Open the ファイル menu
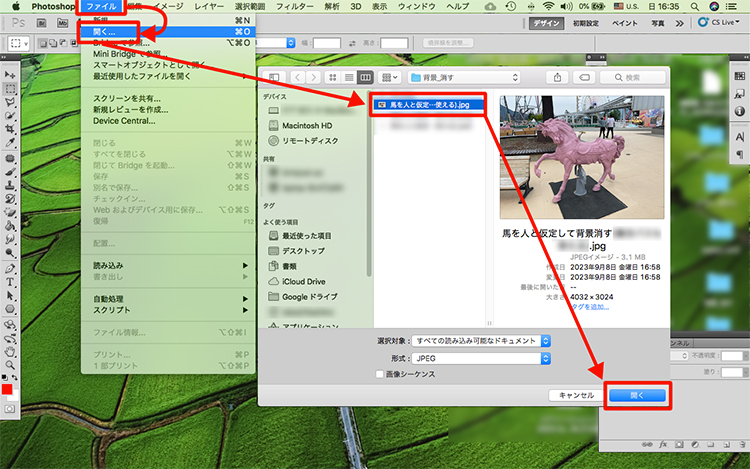The width and height of the screenshot is (750, 469). pyautogui.click(x=101, y=7)
